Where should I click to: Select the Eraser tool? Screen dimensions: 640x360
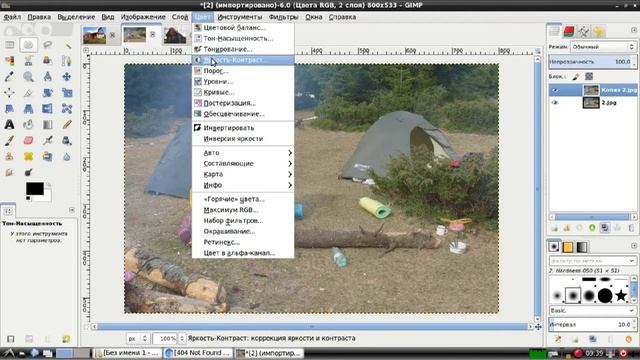coord(28,140)
